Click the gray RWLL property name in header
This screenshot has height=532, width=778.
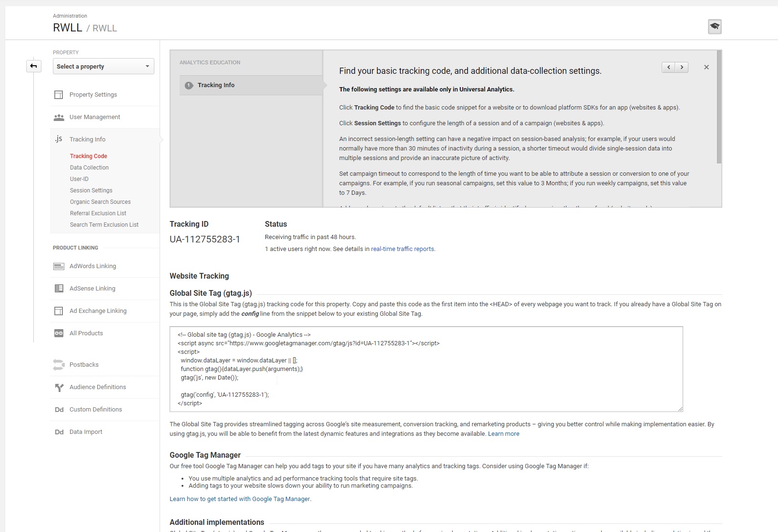[x=105, y=29]
